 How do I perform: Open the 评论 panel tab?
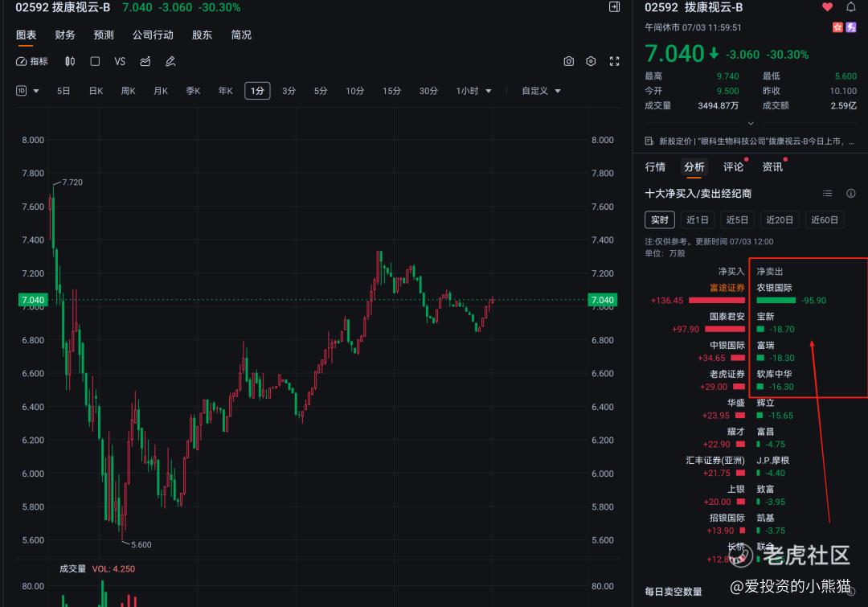[734, 166]
